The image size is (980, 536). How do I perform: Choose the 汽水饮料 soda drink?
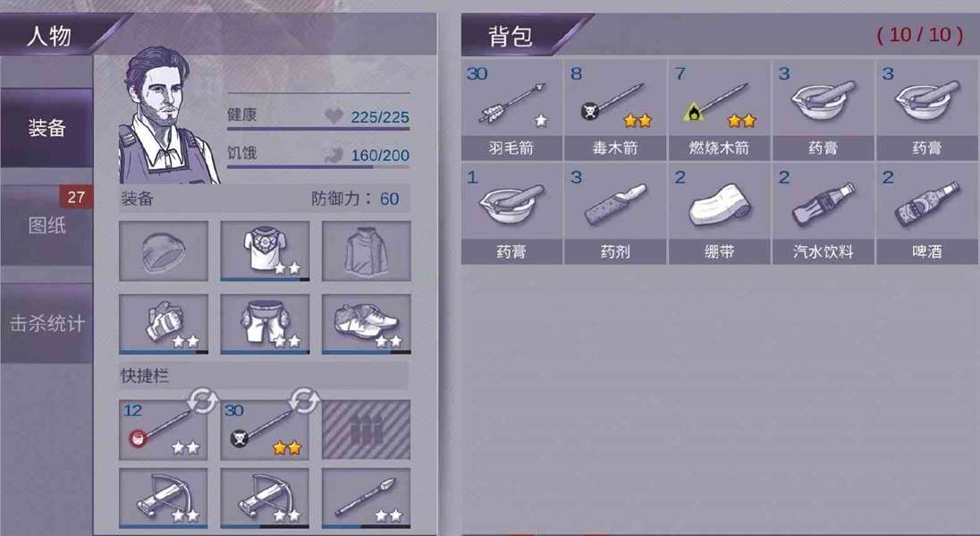coord(823,215)
